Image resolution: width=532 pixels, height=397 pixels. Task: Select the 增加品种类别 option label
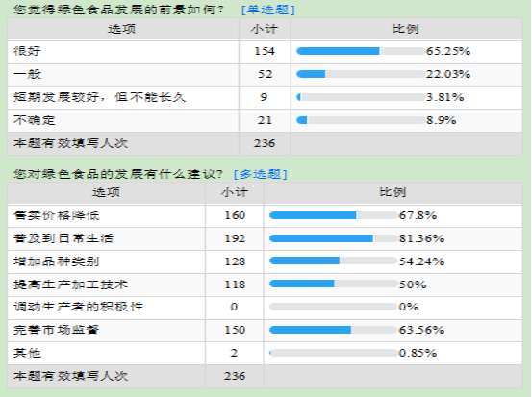pyautogui.click(x=57, y=261)
